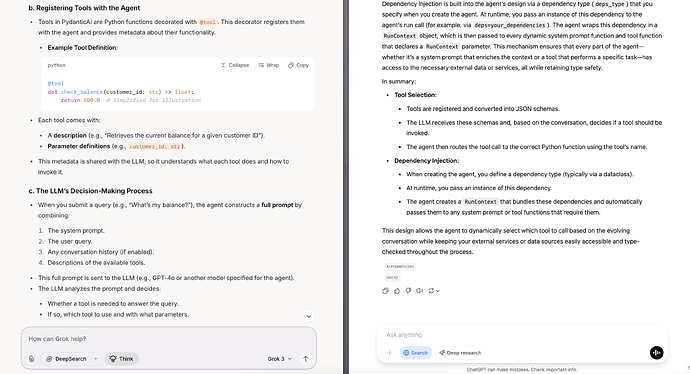Start ChatGPT voice mode

(656, 352)
